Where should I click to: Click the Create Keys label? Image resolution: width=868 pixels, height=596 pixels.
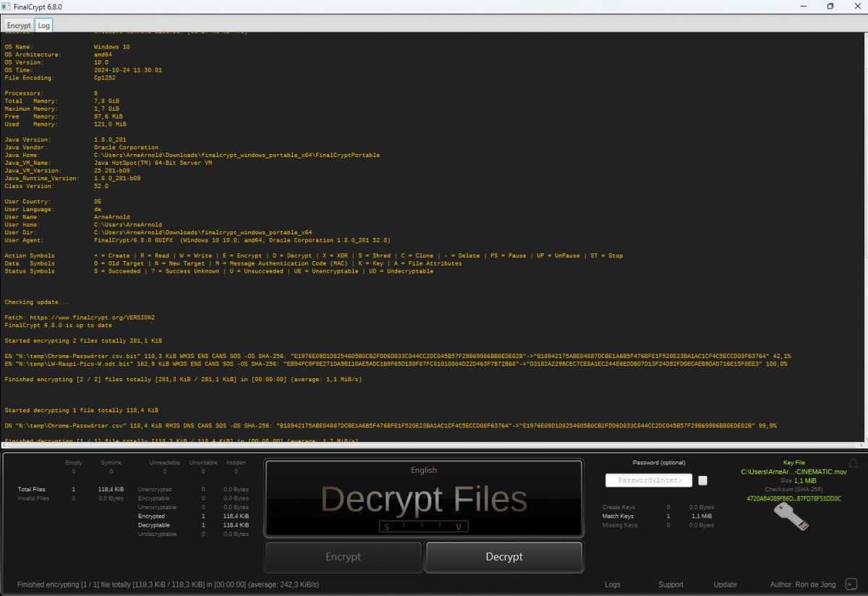618,508
